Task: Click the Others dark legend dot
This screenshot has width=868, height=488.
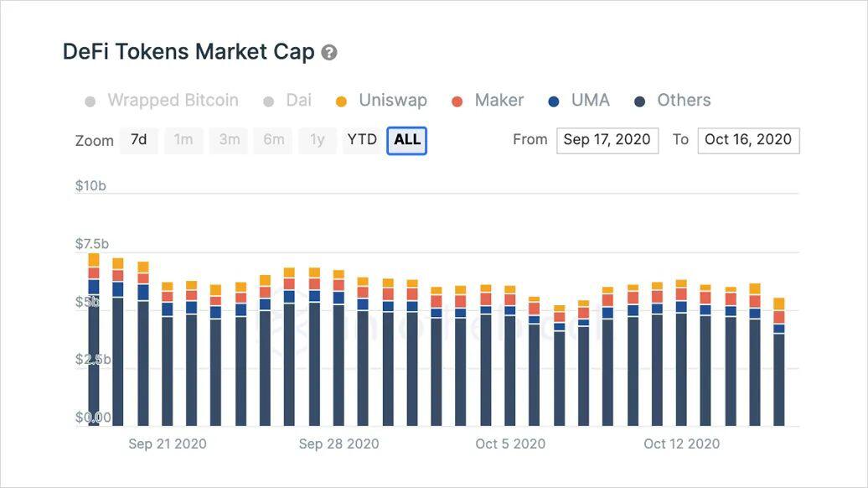Action: (x=639, y=101)
